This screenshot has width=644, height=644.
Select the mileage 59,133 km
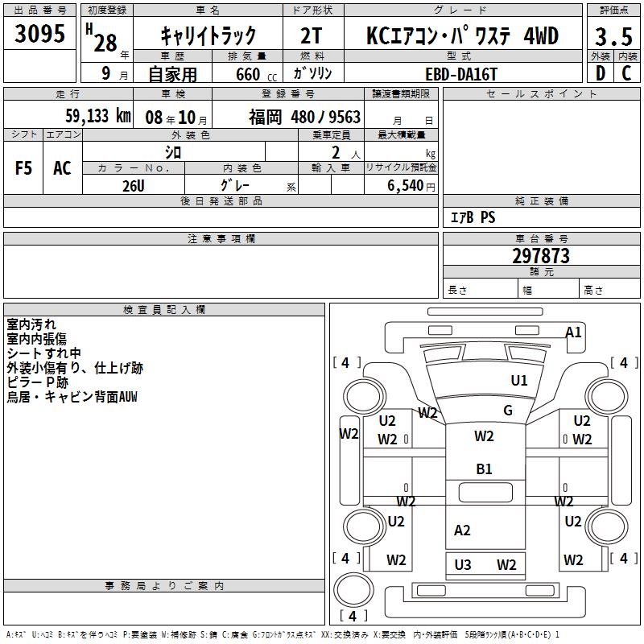click(98, 116)
